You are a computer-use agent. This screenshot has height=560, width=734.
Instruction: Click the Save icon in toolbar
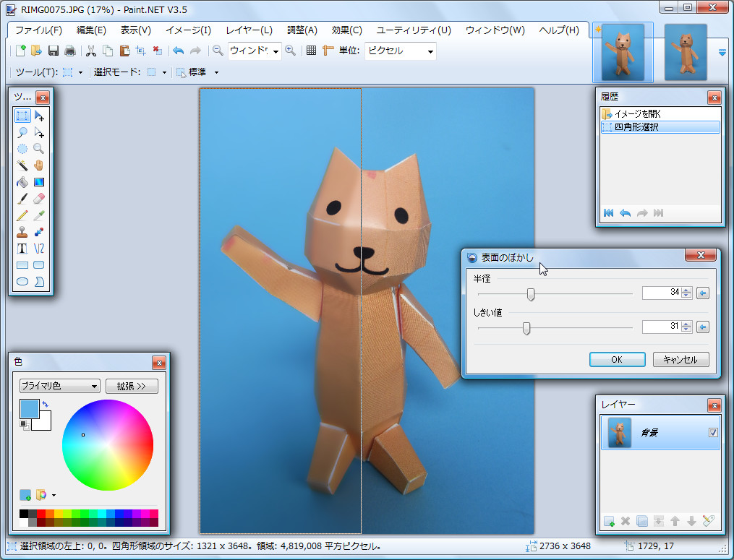click(x=54, y=51)
